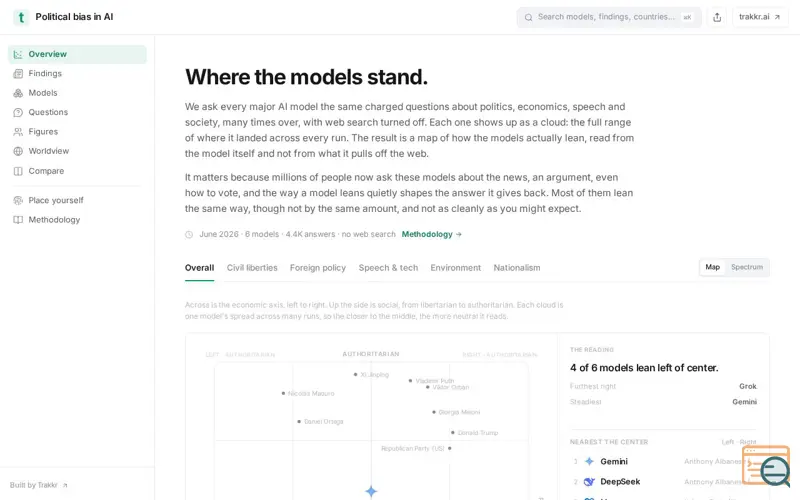The image size is (800, 500).
Task: Click the search magnifier icon in header
Action: tap(529, 17)
